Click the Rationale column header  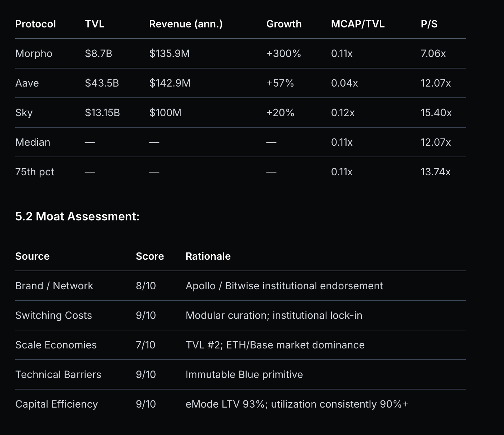(208, 256)
